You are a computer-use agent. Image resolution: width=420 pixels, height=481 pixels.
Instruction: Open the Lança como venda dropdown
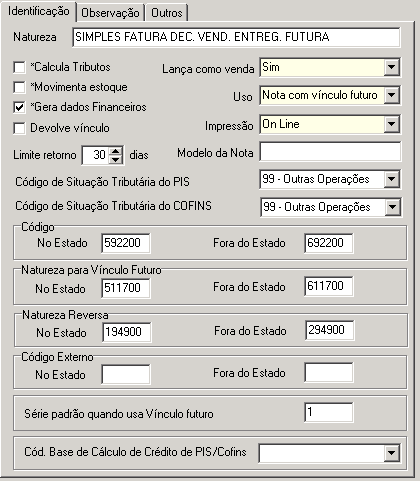click(391, 67)
